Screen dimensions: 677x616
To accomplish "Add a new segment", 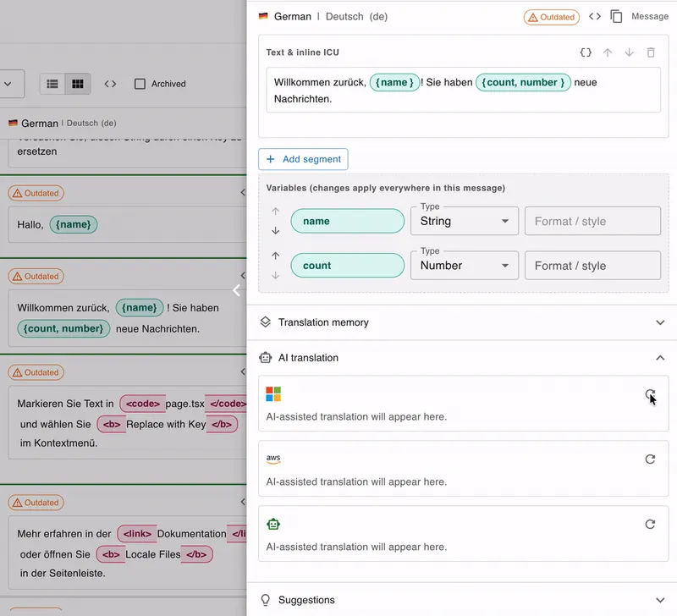I will [x=303, y=159].
